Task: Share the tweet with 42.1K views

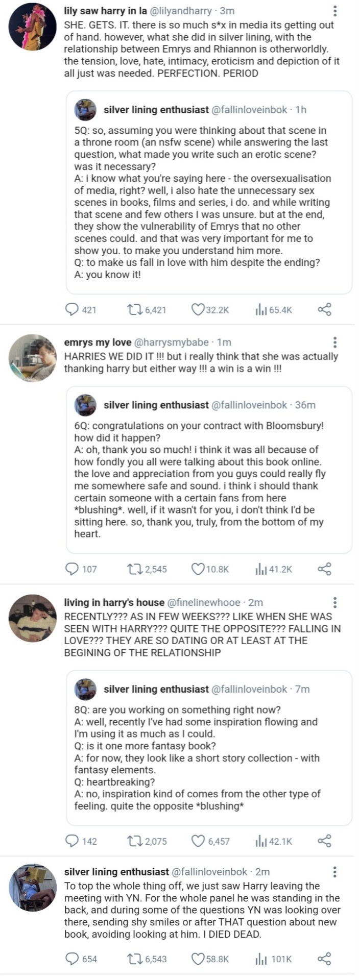Action: pyautogui.click(x=325, y=841)
